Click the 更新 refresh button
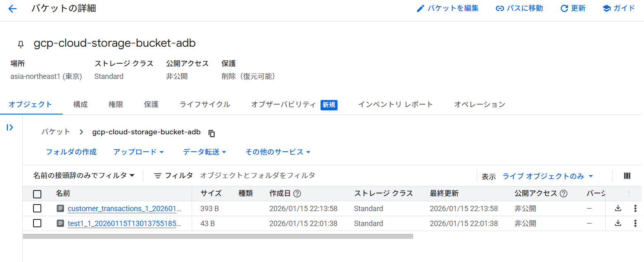644x262 pixels. pyautogui.click(x=573, y=8)
